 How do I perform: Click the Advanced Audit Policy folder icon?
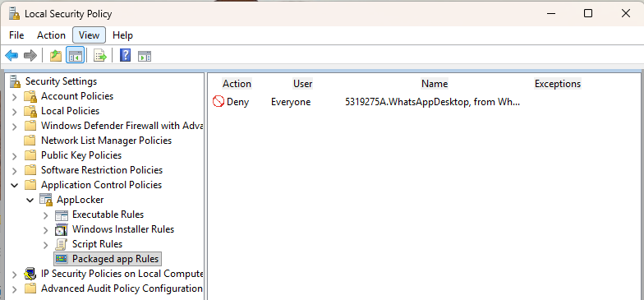tap(30, 288)
